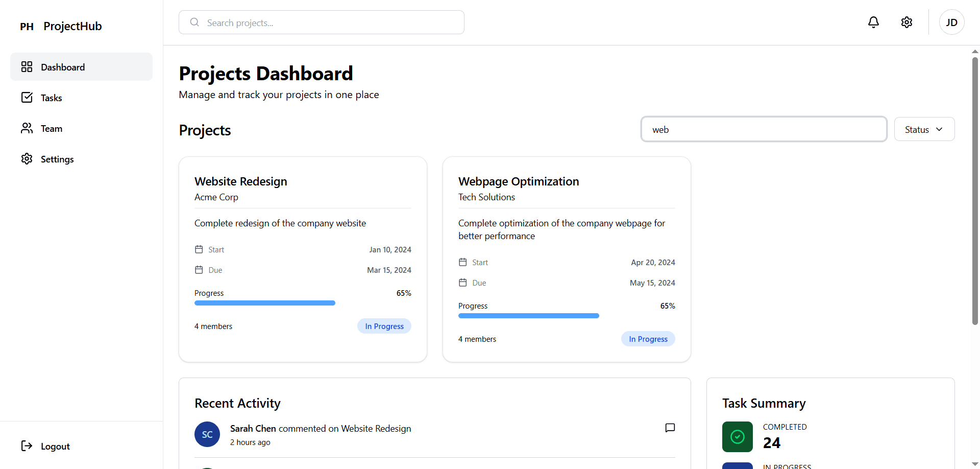Click 4 members in Website Redesign card
Viewport: 980px width, 469px height.
(x=213, y=326)
